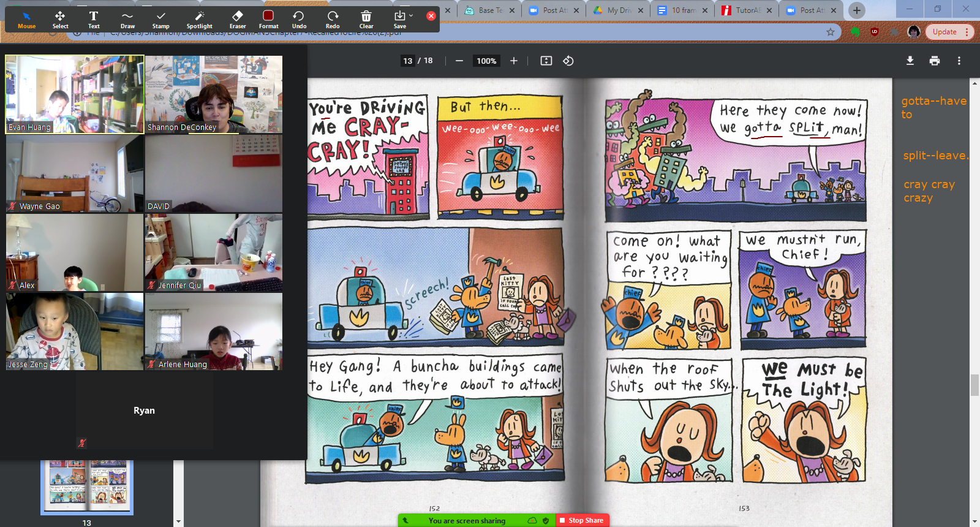This screenshot has width=980, height=527.
Task: Bookmark this page with the star
Action: pos(831,32)
